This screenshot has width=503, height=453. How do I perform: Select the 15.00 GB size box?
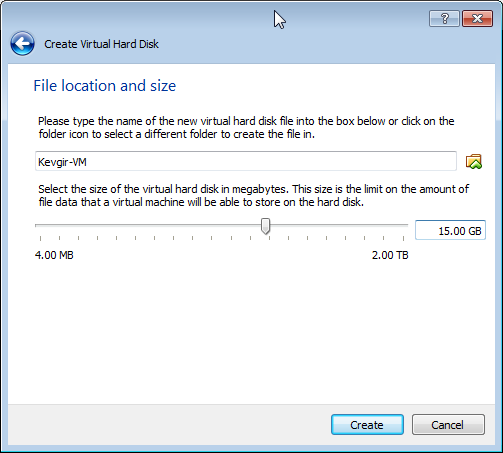pos(450,230)
